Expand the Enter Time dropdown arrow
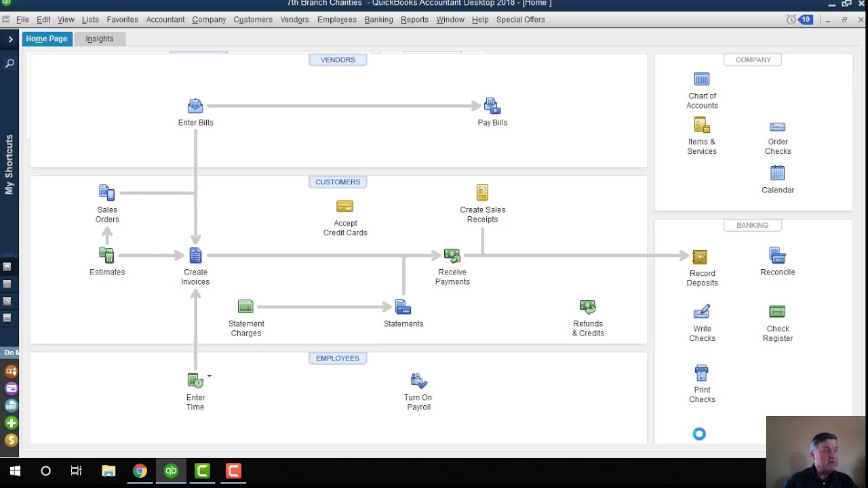 pos(209,375)
